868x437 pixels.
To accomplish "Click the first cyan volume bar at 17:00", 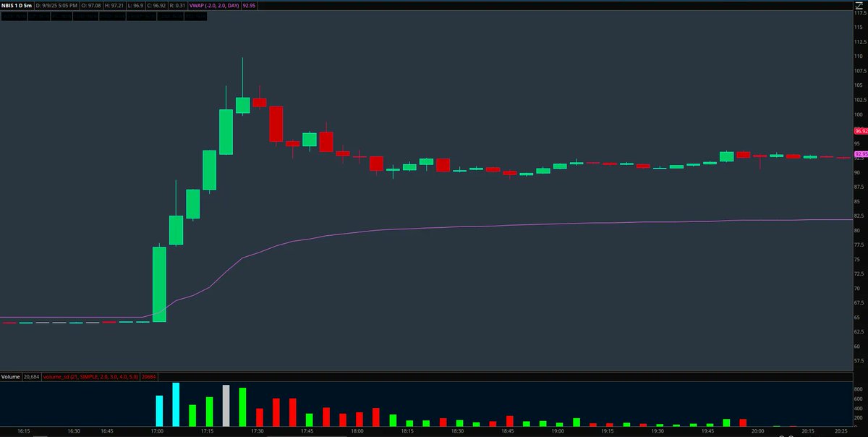I will tap(159, 410).
